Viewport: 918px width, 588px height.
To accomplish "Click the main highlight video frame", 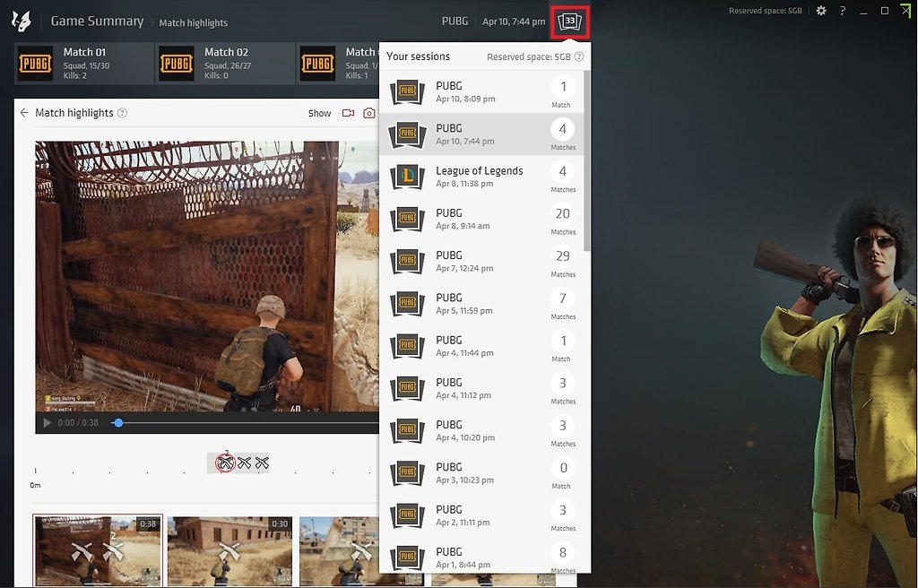I will pyautogui.click(x=207, y=276).
